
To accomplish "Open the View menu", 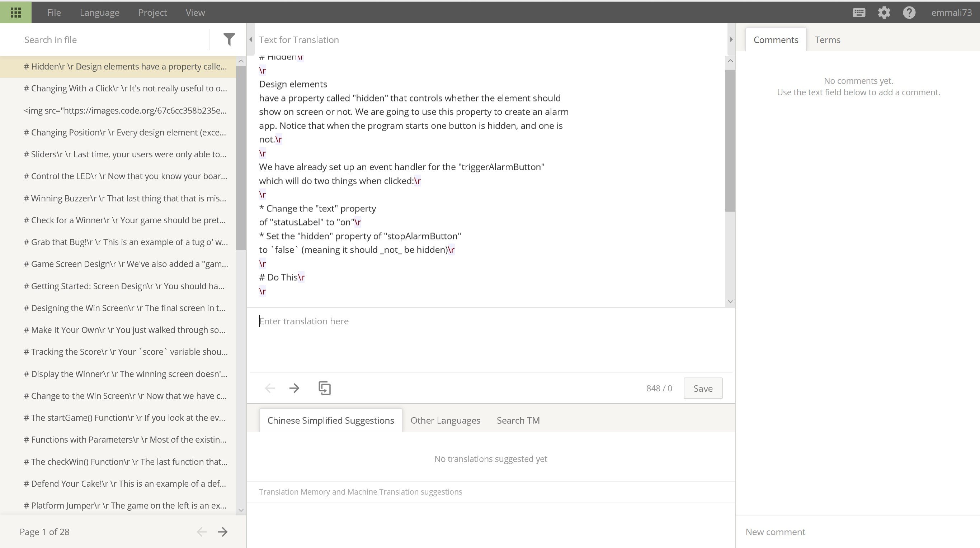I will [x=195, y=13].
